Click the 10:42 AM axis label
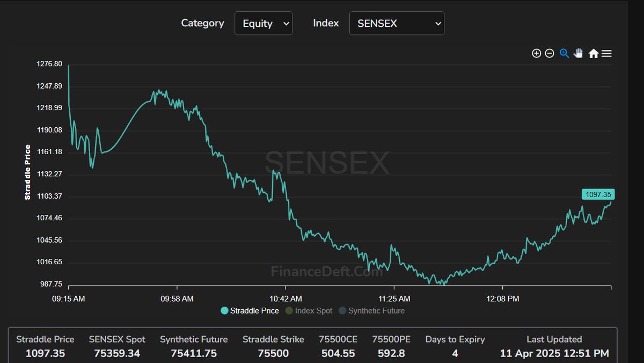 286,299
